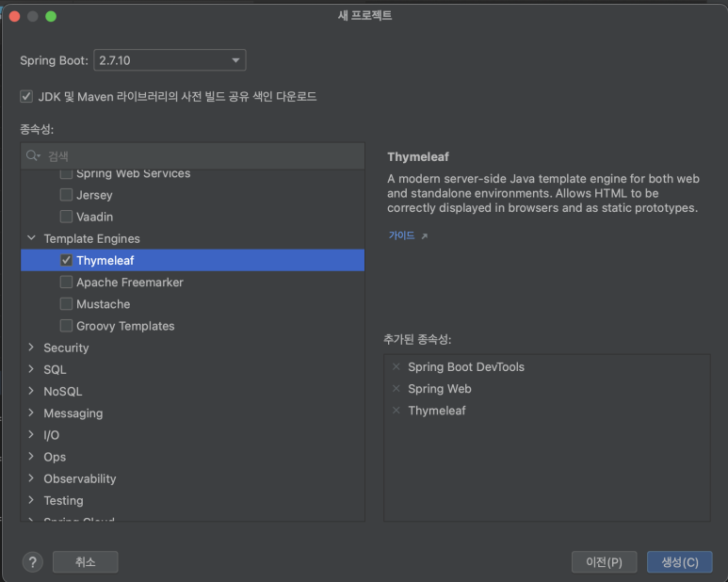Select Spring Boot DevTools in added dependencies
The height and width of the screenshot is (582, 728).
466,367
